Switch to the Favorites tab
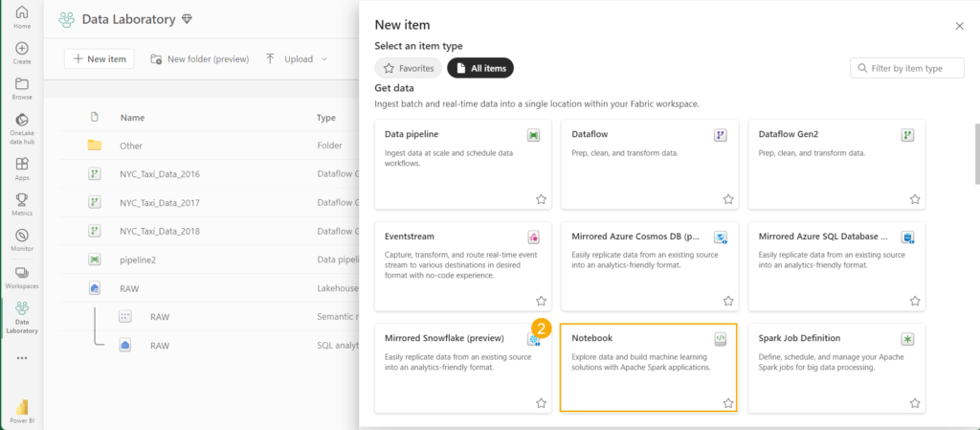This screenshot has height=430, width=980. pos(408,68)
